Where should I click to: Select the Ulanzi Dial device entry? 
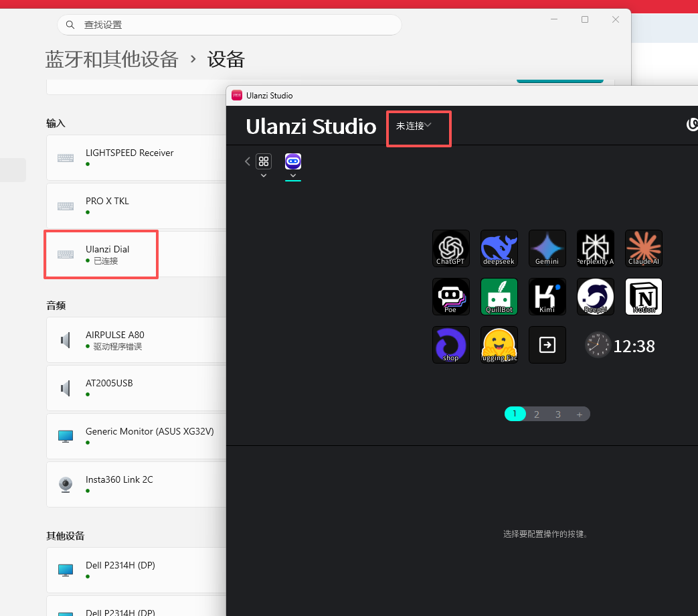[137, 254]
